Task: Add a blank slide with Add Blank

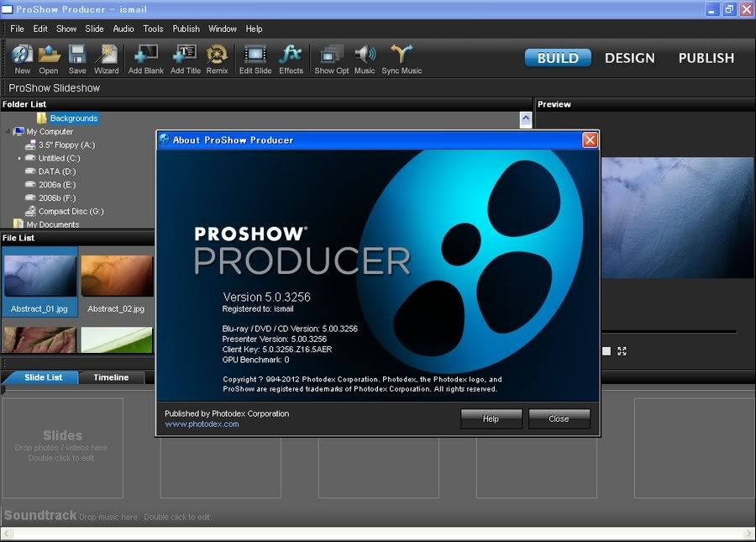Action: point(146,60)
